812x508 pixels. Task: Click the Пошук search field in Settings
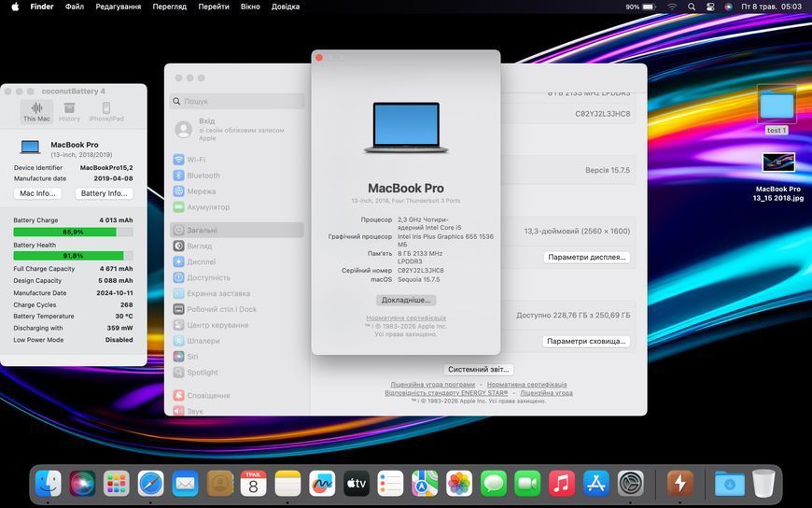coord(237,101)
